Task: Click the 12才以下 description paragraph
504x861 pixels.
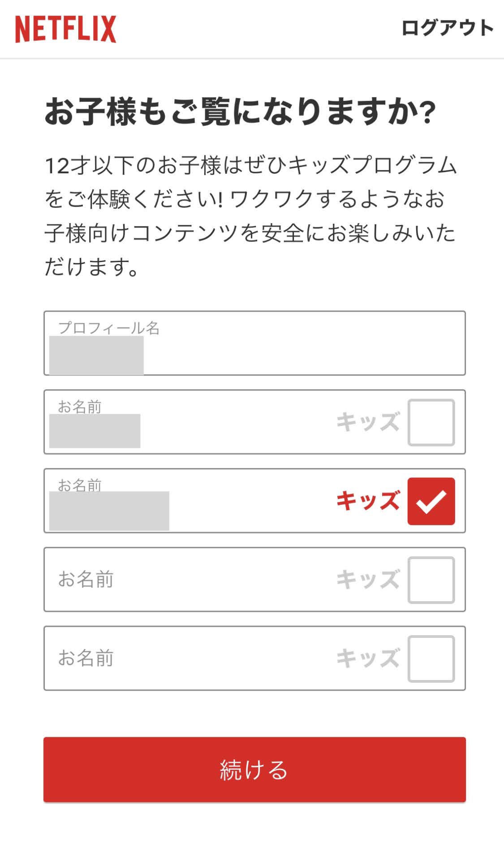Action: (250, 216)
